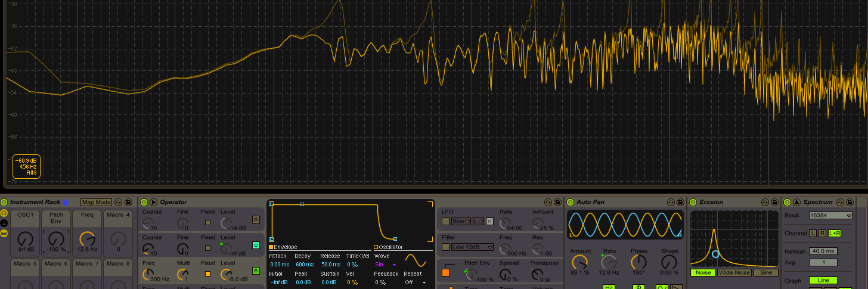Click the Macro 4 knob

coord(118,240)
